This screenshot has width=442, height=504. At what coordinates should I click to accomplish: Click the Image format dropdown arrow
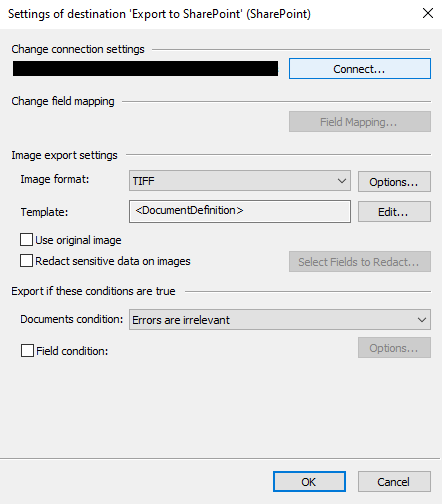(342, 181)
